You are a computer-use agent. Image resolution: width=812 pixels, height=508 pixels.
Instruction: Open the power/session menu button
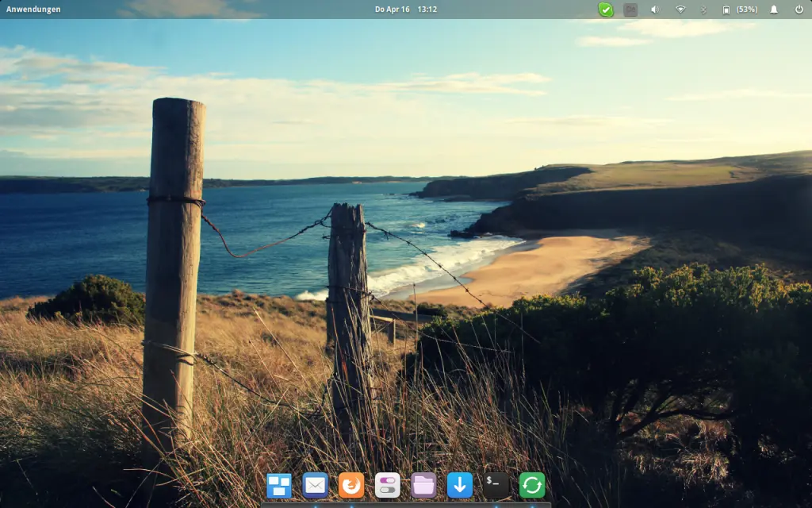(799, 10)
